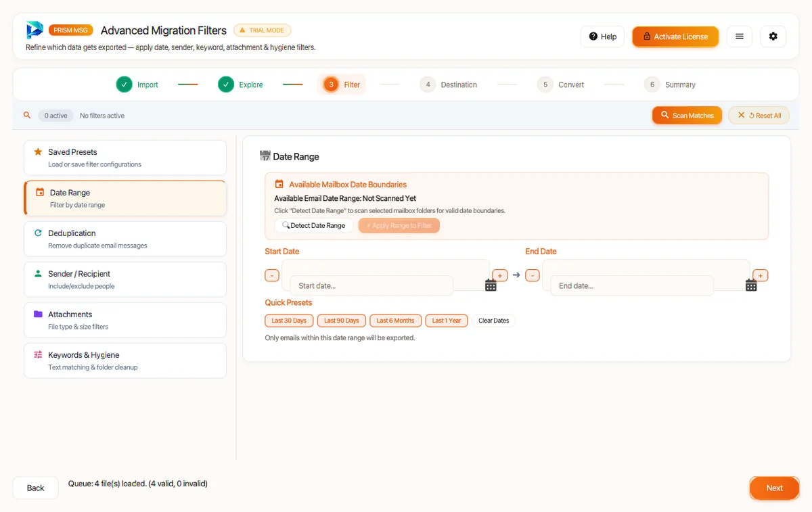The image size is (812, 512).
Task: Click the PRISM MSG app logo icon
Action: pyautogui.click(x=35, y=30)
